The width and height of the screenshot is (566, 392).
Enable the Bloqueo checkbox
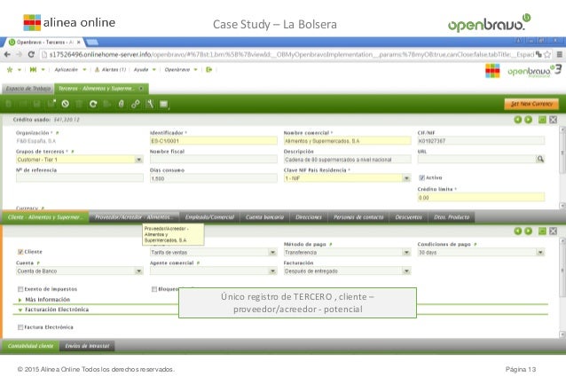(x=154, y=289)
